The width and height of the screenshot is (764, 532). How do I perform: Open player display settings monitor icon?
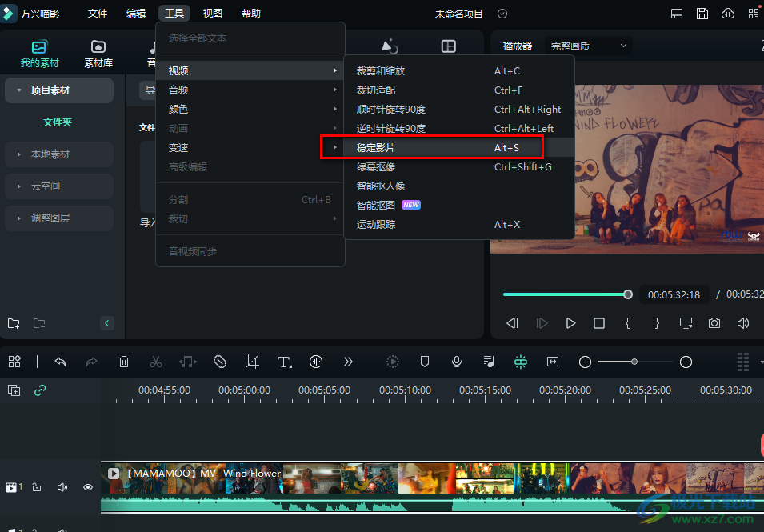point(686,323)
